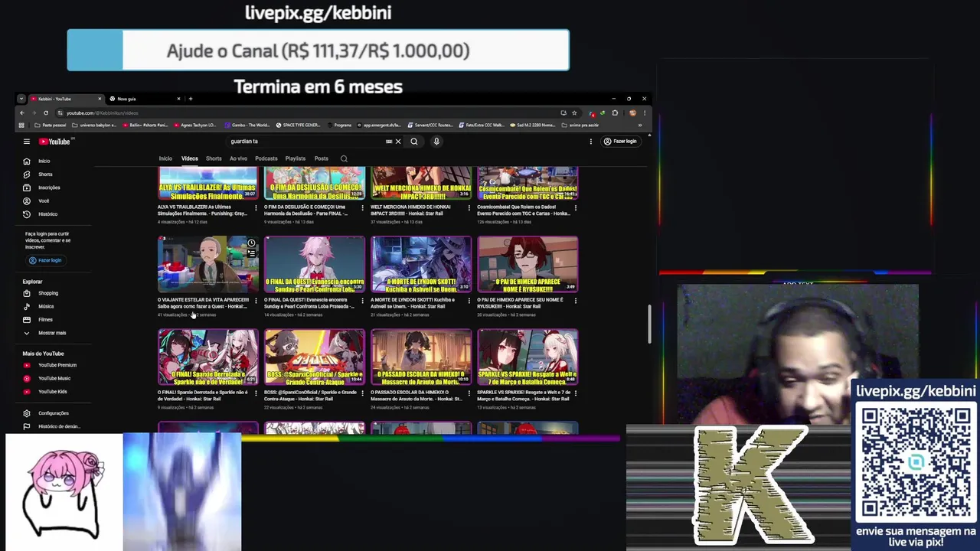Open Pasta pessoal bookmark folder
980x551 pixels.
pos(49,126)
